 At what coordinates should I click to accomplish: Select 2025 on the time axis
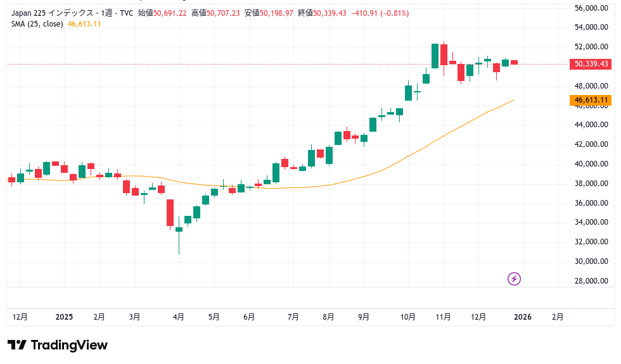tap(65, 317)
